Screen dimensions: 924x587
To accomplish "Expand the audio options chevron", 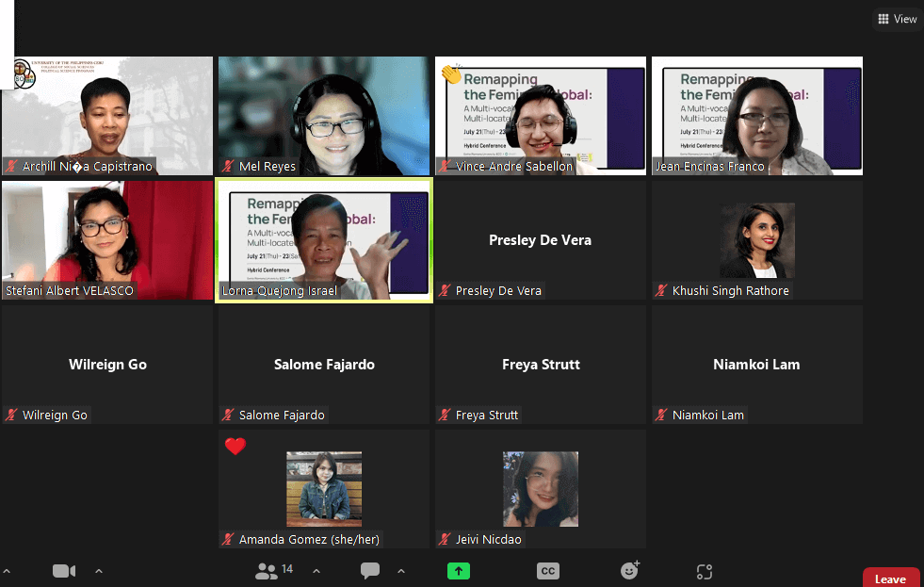I will click(x=7, y=571).
